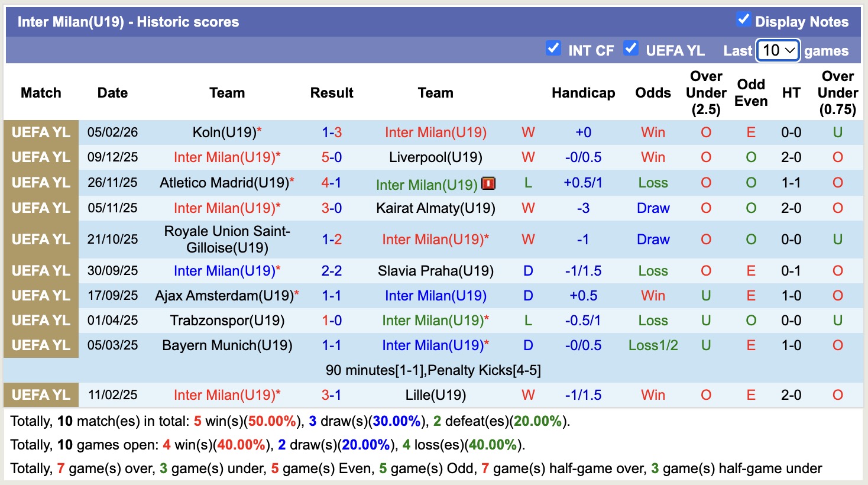Open the 3-1 result against Lille

coord(331,395)
